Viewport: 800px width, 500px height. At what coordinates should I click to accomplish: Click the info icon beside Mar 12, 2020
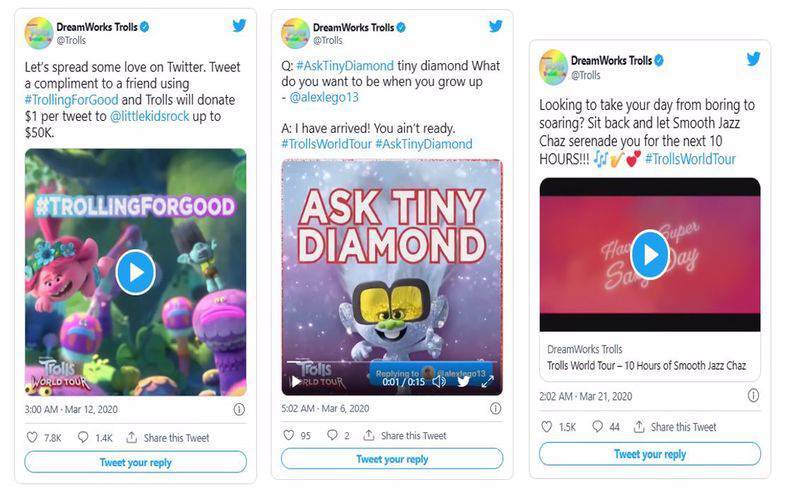[x=239, y=409]
